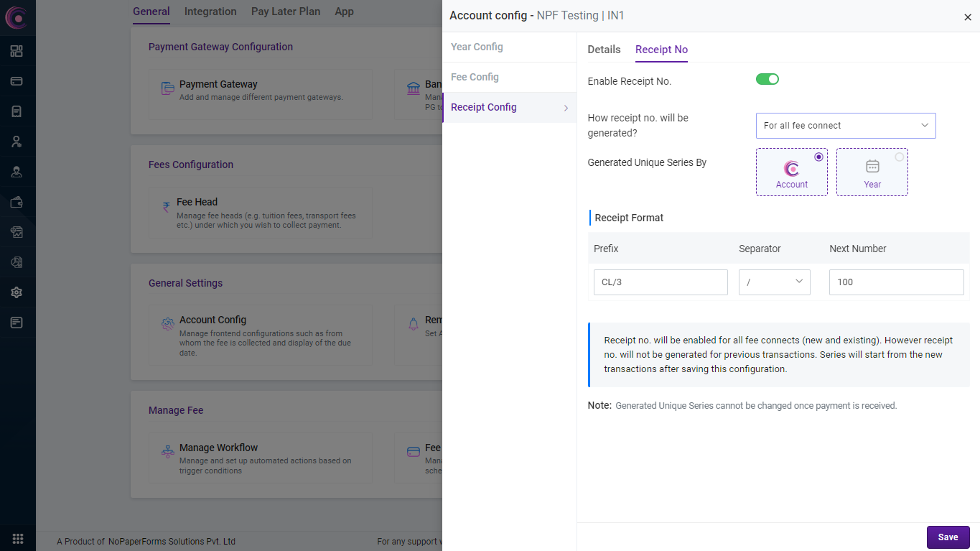Open the Separator dropdown

(774, 282)
